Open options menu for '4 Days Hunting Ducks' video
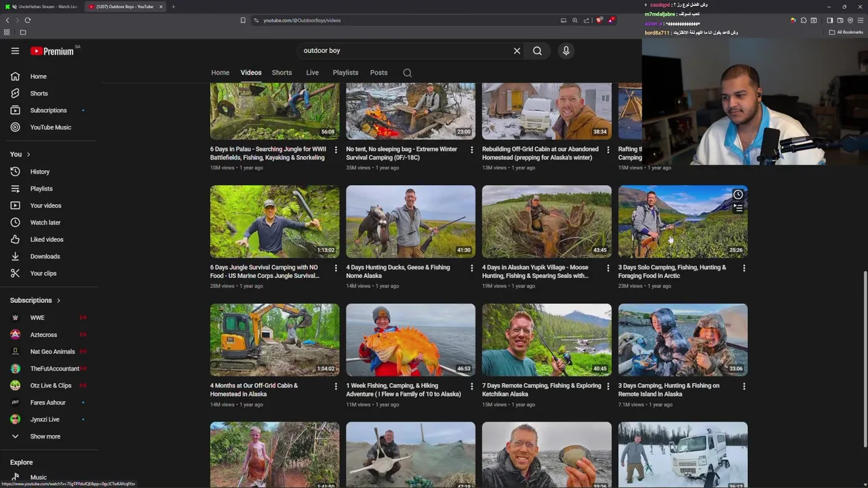Viewport: 868px width, 488px height. (472, 268)
